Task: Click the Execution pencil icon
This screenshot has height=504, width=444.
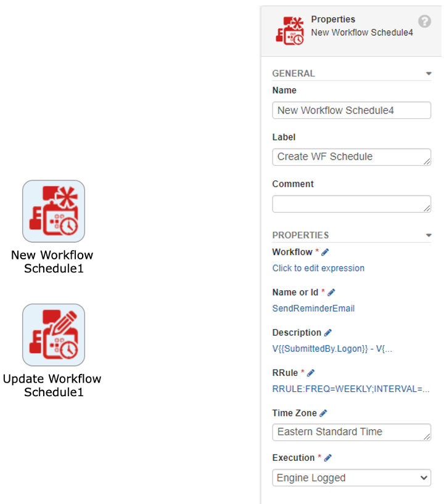Action: (327, 458)
